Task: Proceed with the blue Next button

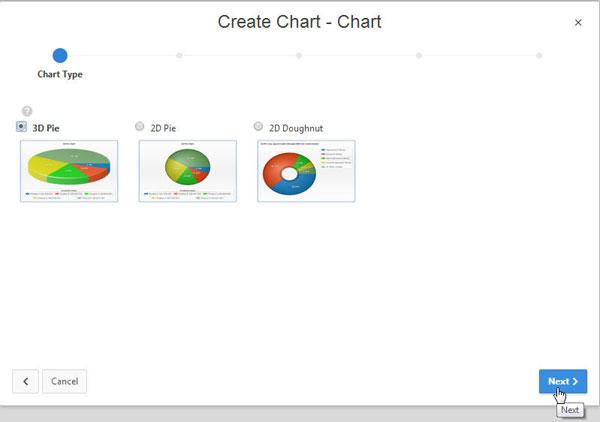Action: coord(563,381)
